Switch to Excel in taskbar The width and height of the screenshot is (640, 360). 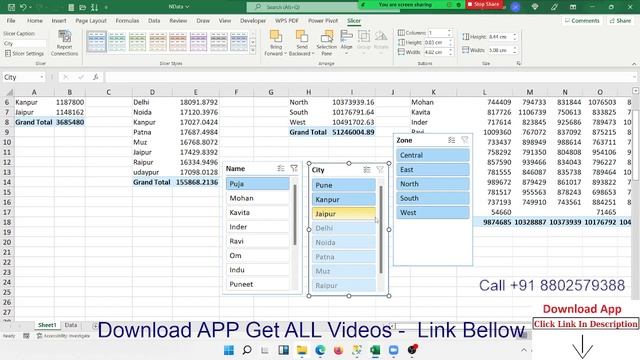[375, 350]
